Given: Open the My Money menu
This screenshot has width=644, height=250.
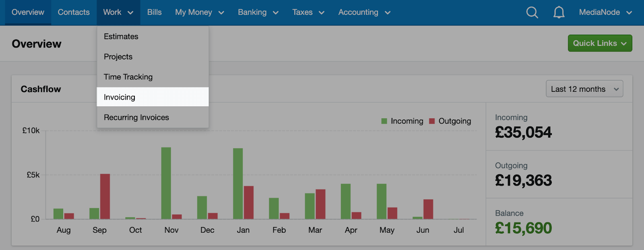Looking at the screenshot, I should pos(200,12).
